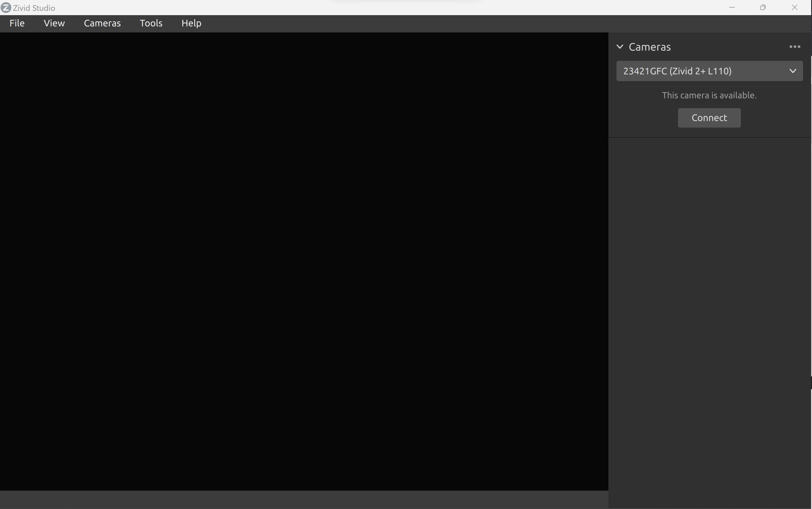The width and height of the screenshot is (812, 509).
Task: Click the Zivid Studio logo icon
Action: click(x=6, y=8)
